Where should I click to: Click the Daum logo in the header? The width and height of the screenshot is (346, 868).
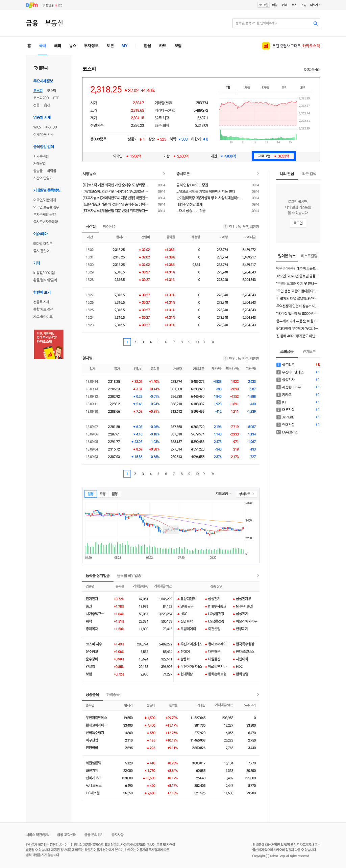point(32,5)
